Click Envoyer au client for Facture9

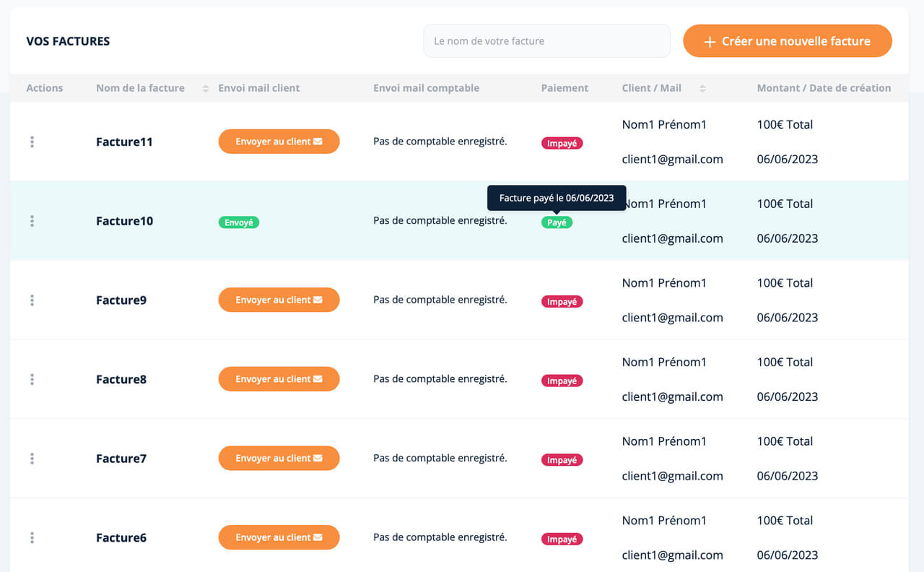coord(279,300)
